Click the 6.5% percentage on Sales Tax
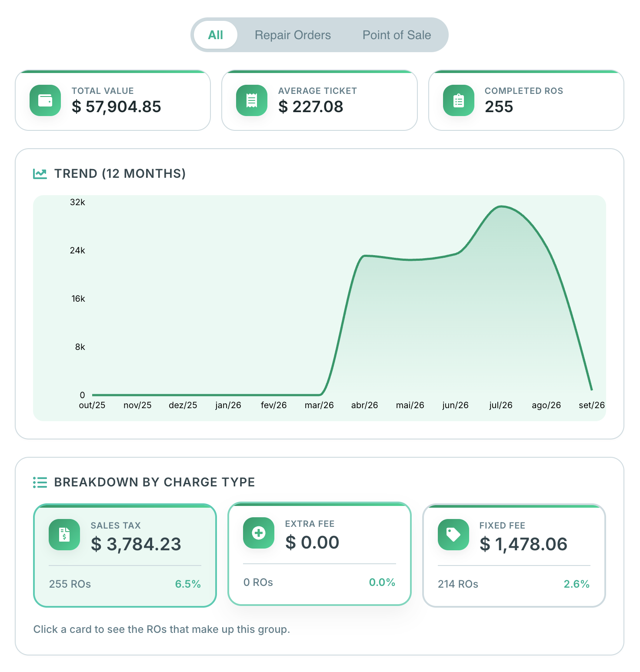 (188, 584)
